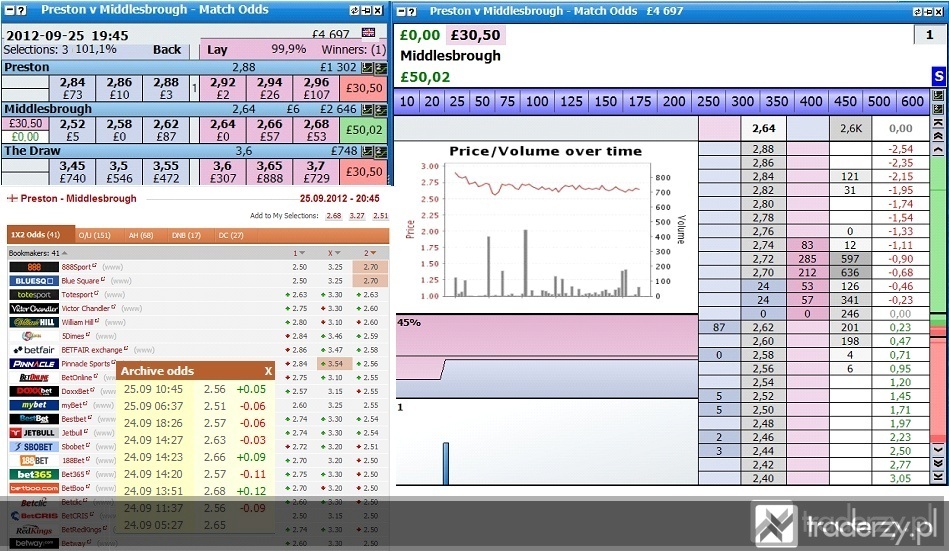
Task: Sort bookmakers by draw odds column X
Action: click(x=334, y=253)
